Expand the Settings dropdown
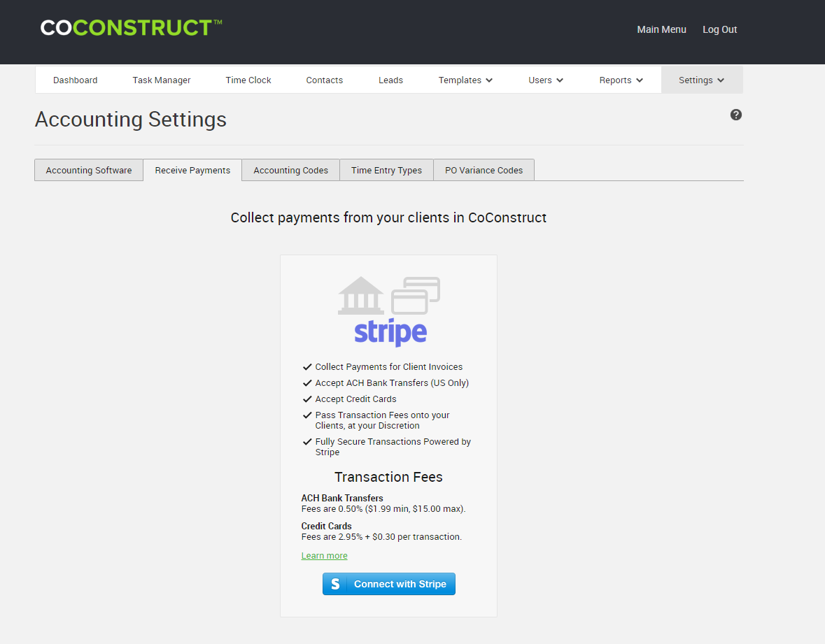 [701, 80]
